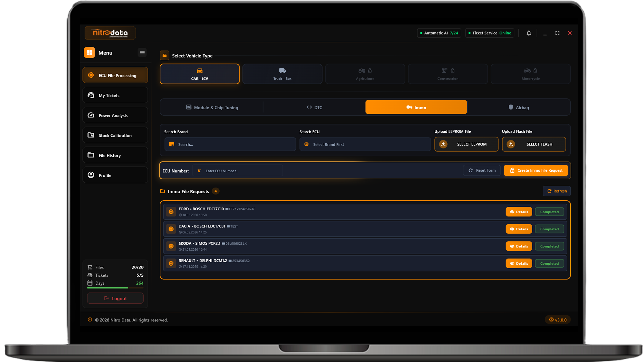644x362 pixels.
Task: View Details of SKODA Simos PCR2.1 request
Action: tap(519, 246)
